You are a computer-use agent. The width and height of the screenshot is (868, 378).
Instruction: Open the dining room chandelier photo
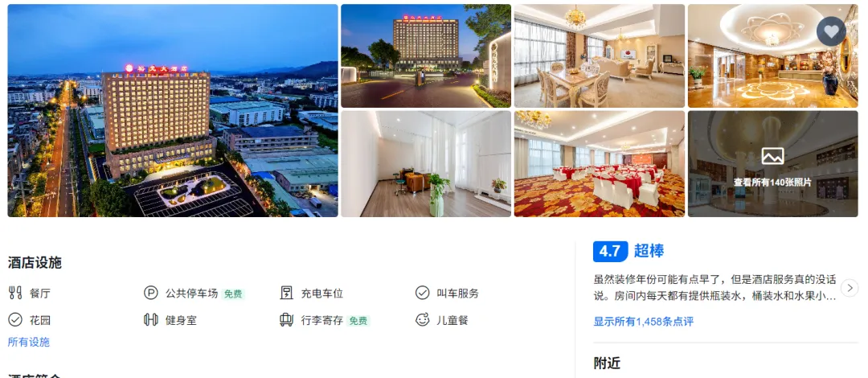point(599,56)
